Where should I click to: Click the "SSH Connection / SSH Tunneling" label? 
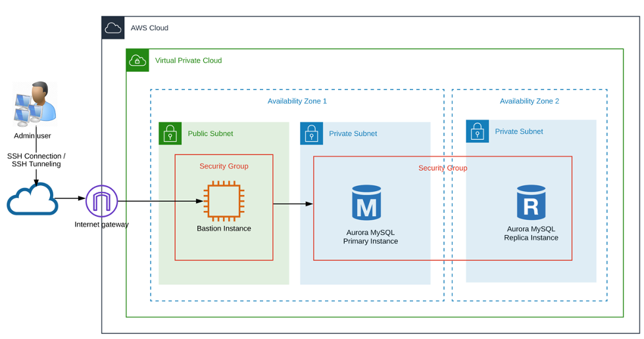36,160
